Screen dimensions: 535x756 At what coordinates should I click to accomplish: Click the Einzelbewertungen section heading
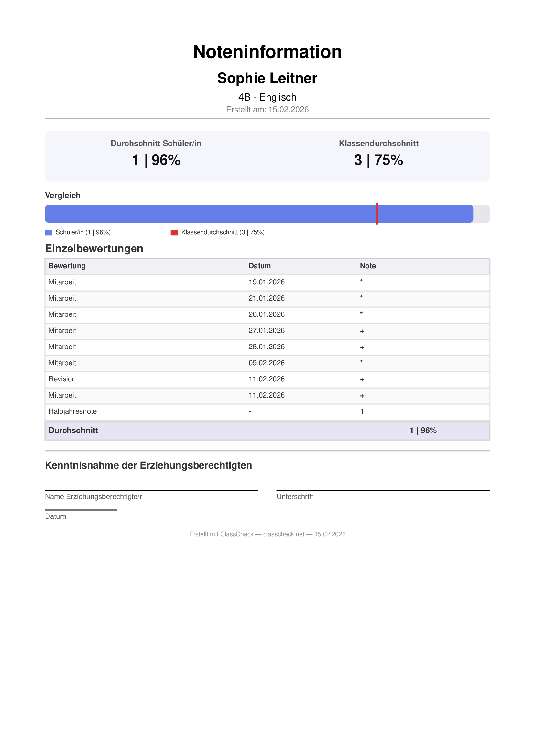94,249
